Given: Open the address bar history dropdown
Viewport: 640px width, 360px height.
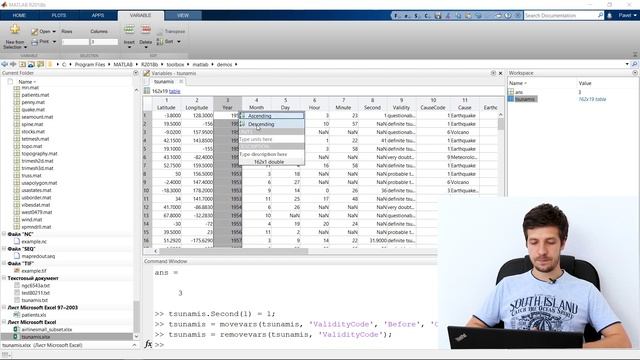Looking at the screenshot, I should pos(627,64).
